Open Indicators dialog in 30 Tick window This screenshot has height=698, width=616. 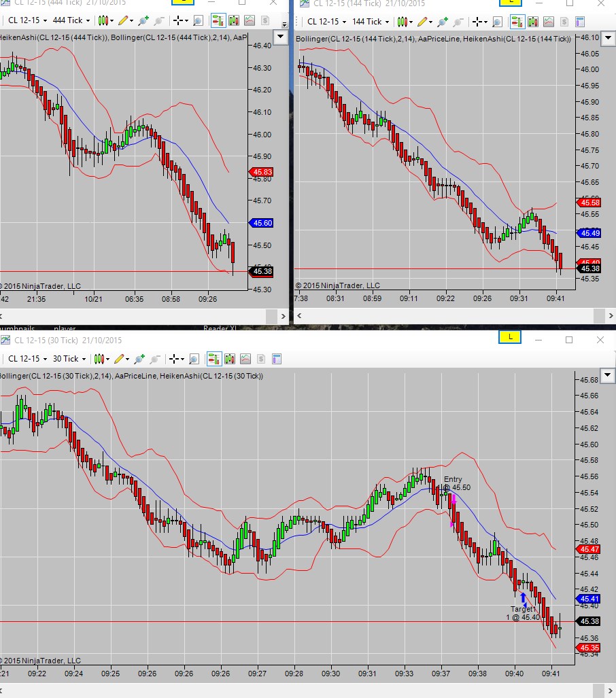pos(245,359)
